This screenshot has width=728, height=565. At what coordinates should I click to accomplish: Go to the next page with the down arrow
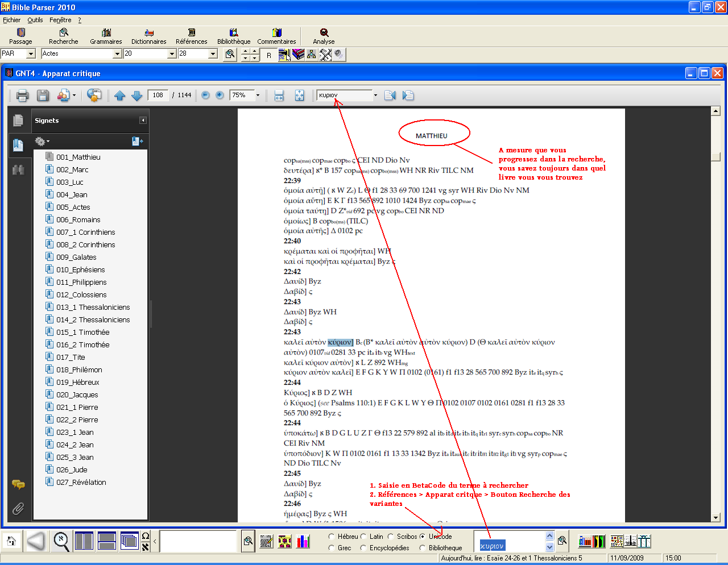(x=136, y=95)
